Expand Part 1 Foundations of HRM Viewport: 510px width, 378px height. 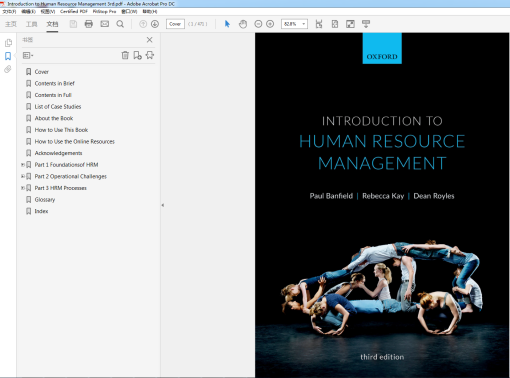[23, 165]
